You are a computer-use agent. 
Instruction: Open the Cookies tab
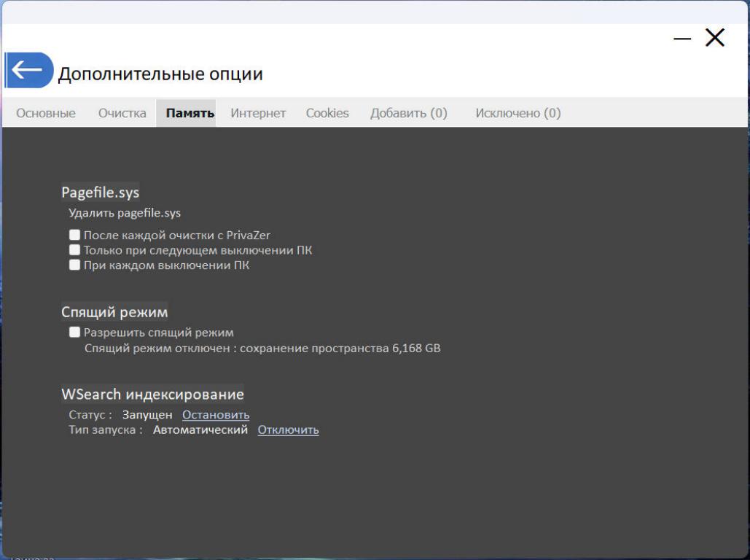click(327, 113)
